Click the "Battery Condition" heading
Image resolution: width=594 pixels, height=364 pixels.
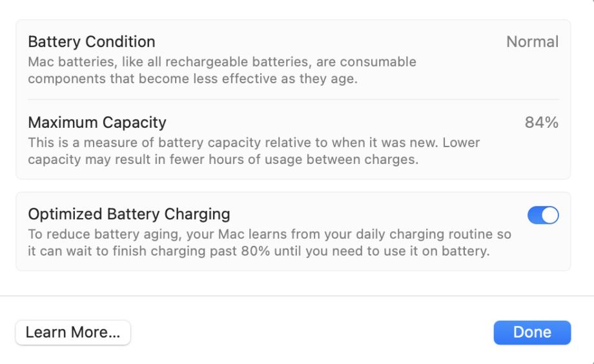tap(92, 42)
